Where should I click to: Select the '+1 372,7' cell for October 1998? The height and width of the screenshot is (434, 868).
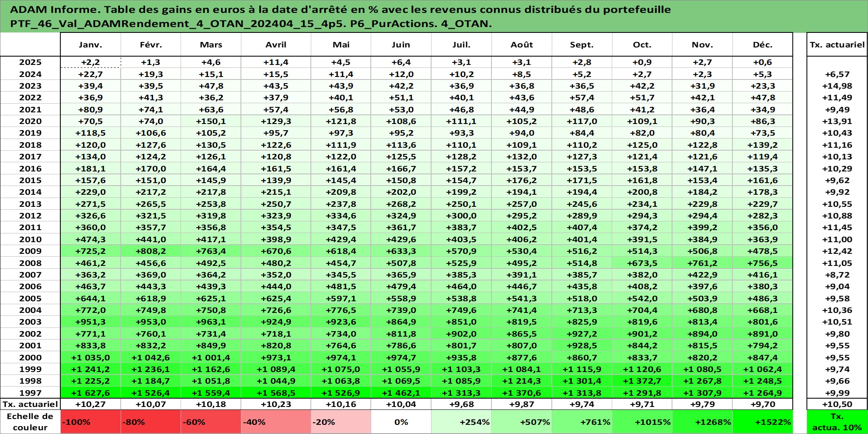pos(642,381)
